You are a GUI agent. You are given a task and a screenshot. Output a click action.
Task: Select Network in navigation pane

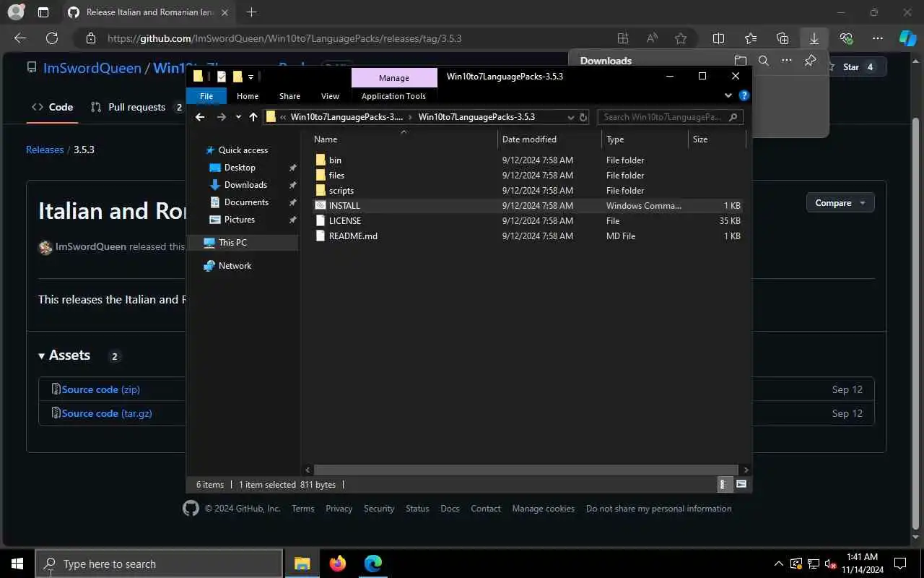tap(235, 266)
